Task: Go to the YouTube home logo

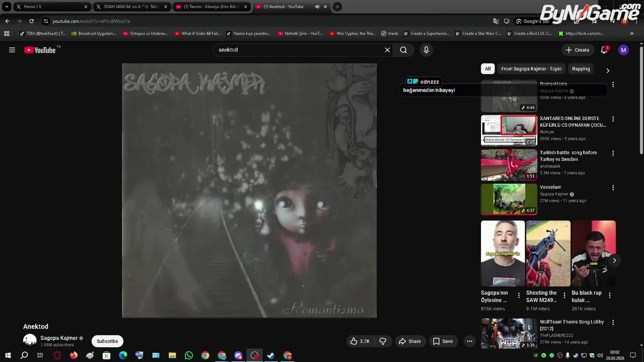Action: click(x=40, y=50)
